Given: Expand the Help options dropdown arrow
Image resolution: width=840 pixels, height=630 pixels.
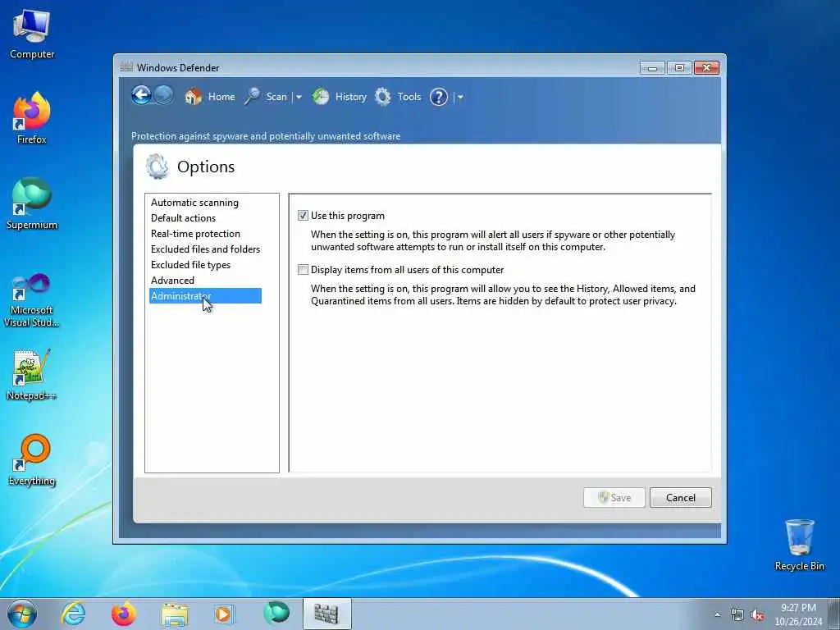Looking at the screenshot, I should pos(460,97).
